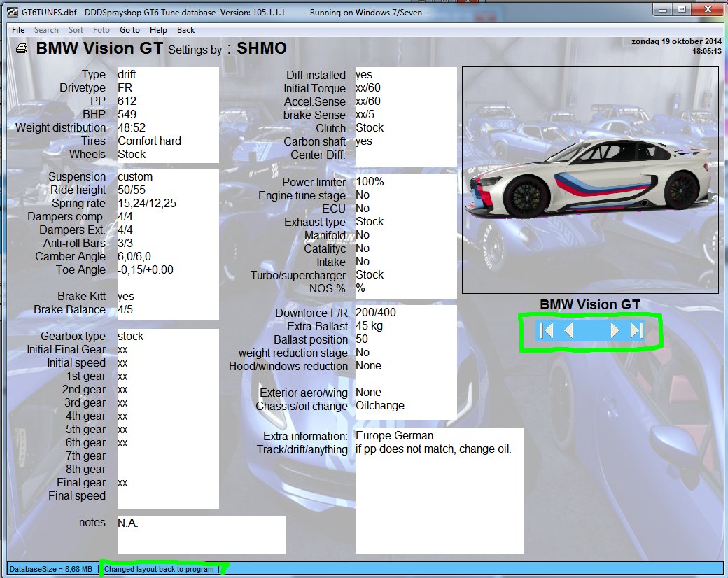The height and width of the screenshot is (578, 728).
Task: Click the Final gear value "xx"
Action: (122, 483)
